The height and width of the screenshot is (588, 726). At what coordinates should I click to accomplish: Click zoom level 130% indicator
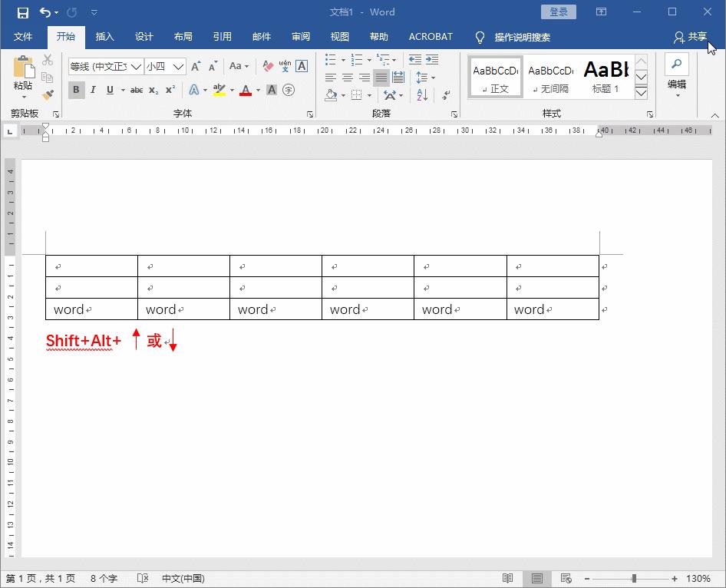[x=698, y=578]
